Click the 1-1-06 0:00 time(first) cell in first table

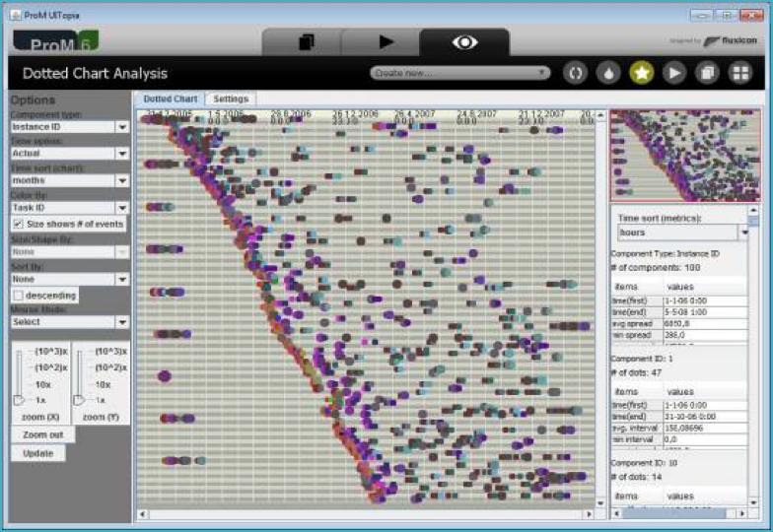[x=704, y=300]
